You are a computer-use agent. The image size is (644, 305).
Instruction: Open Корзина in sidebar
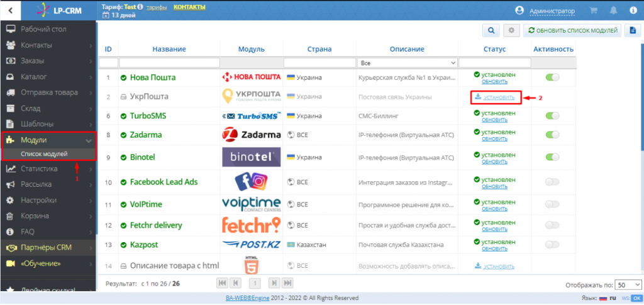point(48,216)
